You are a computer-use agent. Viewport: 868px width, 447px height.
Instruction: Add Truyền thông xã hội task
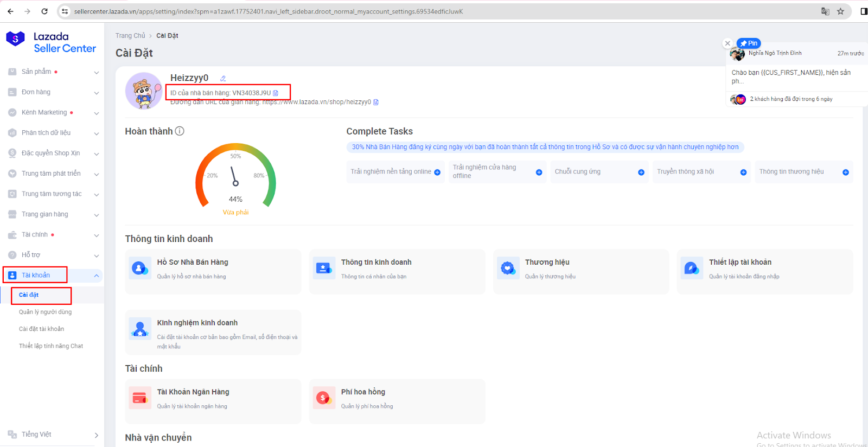pos(744,172)
